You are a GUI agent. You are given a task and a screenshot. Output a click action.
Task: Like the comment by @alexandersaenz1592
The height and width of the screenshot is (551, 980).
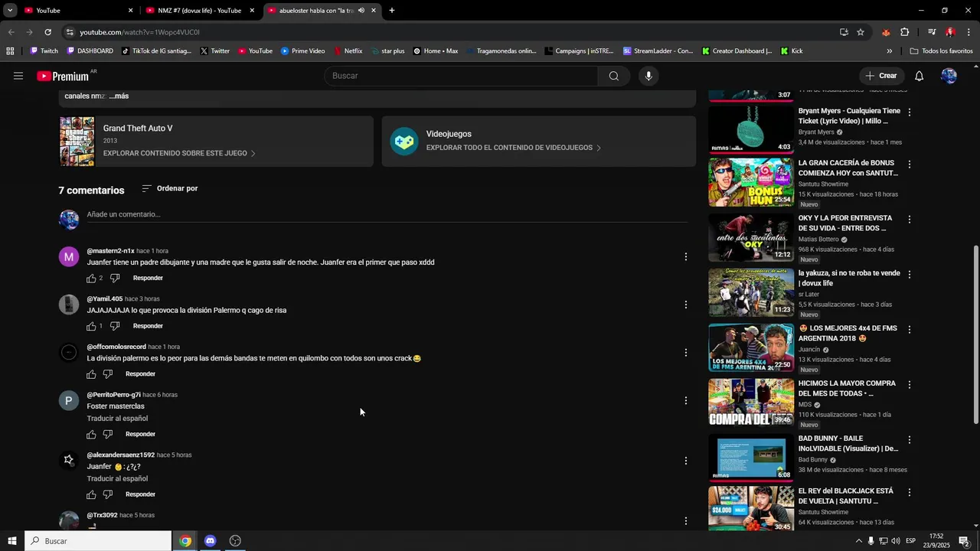[x=91, y=494]
